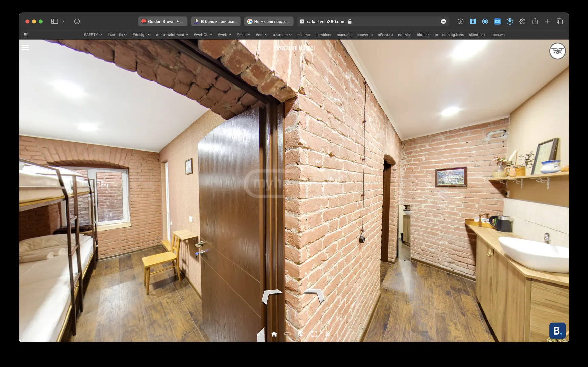Expand the #entertainment bookmarks folder
588x367 pixels.
(172, 35)
